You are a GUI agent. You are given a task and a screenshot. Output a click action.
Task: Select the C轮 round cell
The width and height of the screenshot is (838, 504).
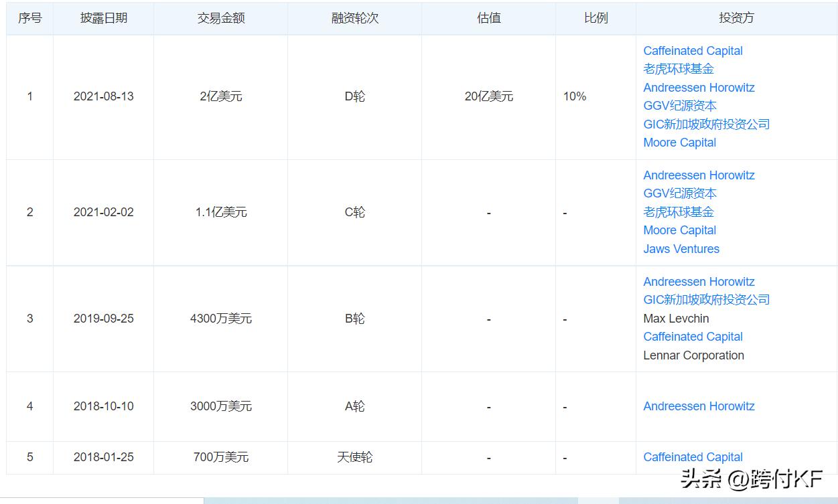coord(354,212)
